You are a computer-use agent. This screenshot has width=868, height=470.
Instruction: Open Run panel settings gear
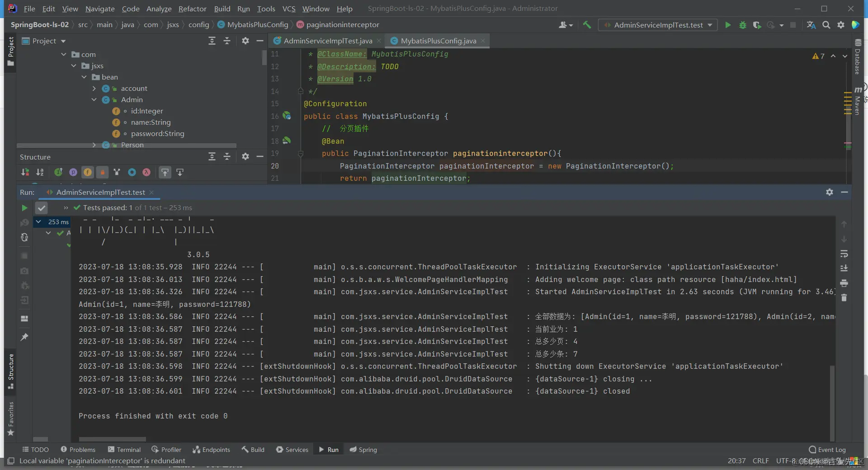coord(830,192)
